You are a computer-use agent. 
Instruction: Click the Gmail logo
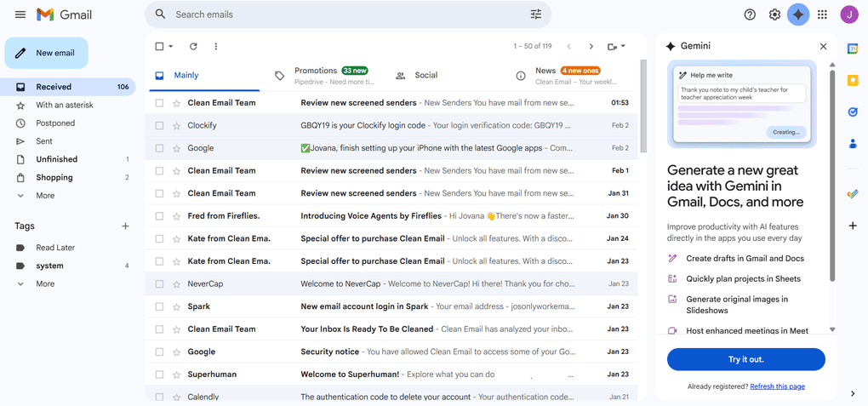point(64,14)
